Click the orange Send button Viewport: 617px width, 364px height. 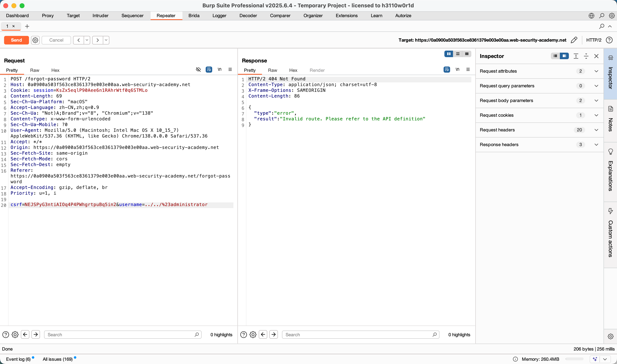pos(17,40)
